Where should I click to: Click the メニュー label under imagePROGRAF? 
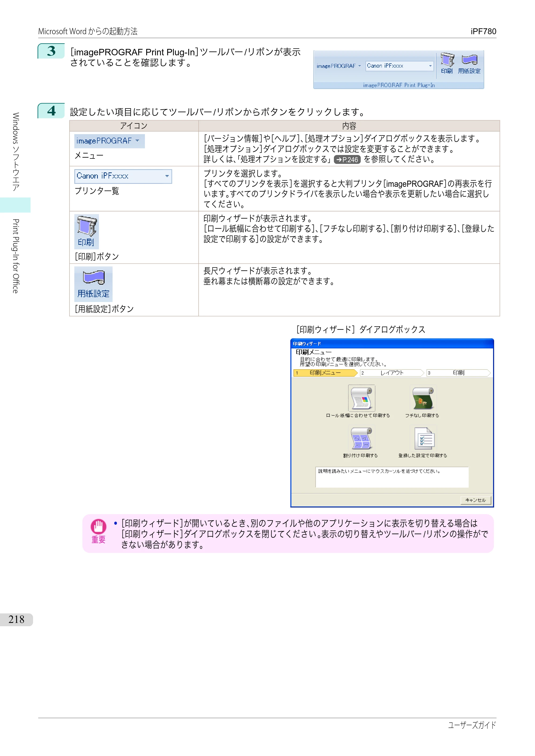(89, 156)
